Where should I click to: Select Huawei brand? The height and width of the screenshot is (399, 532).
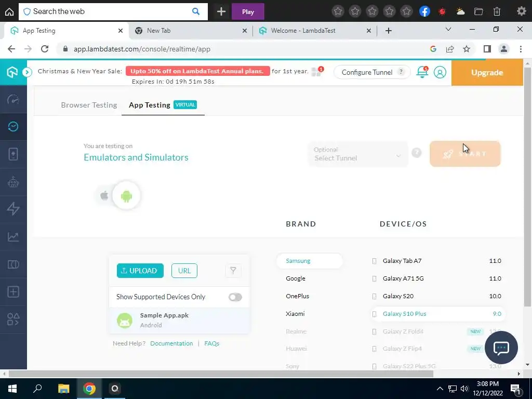click(296, 349)
